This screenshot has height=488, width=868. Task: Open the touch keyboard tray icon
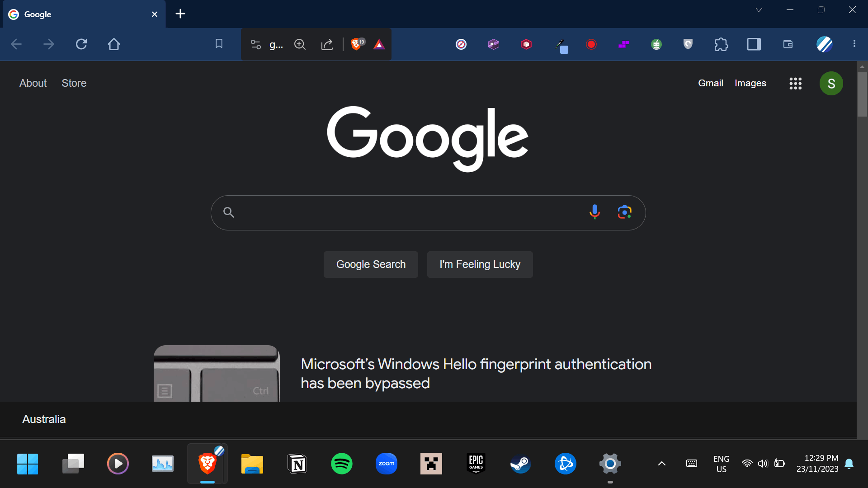click(x=692, y=464)
